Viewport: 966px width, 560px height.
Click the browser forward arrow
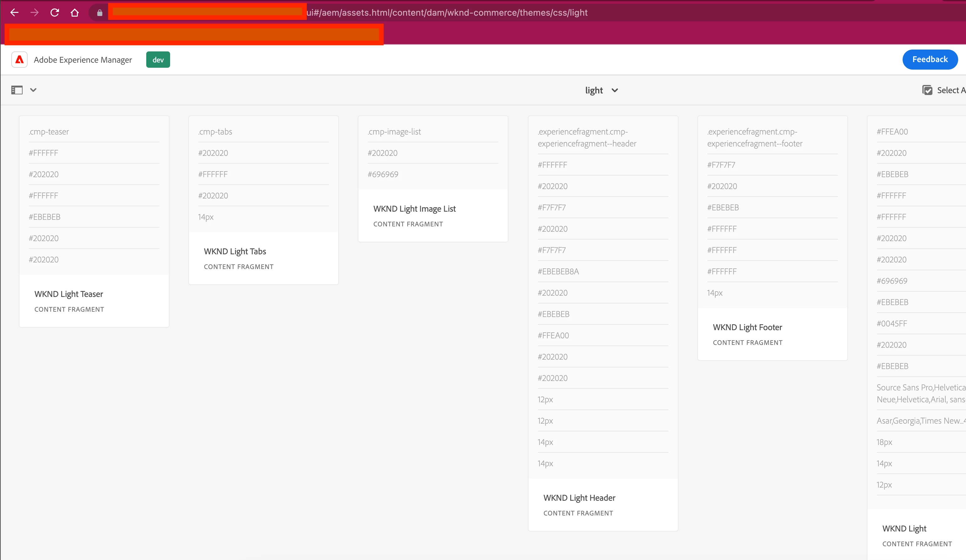coord(35,13)
